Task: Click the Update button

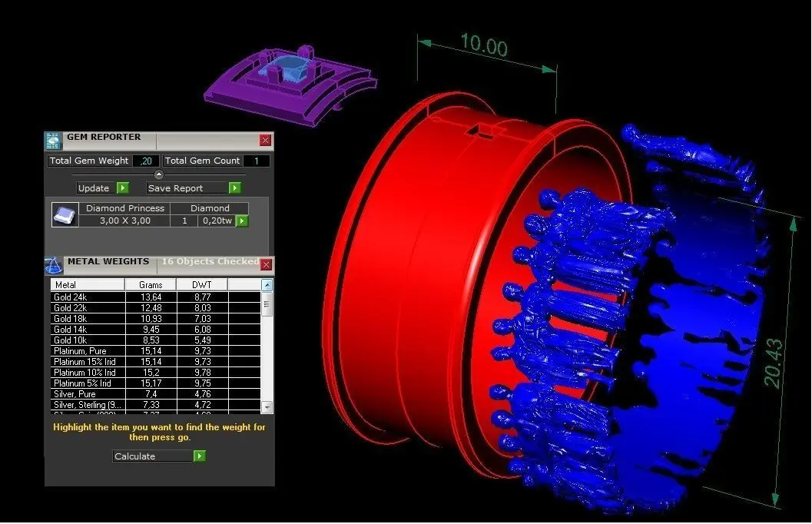Action: (x=96, y=188)
